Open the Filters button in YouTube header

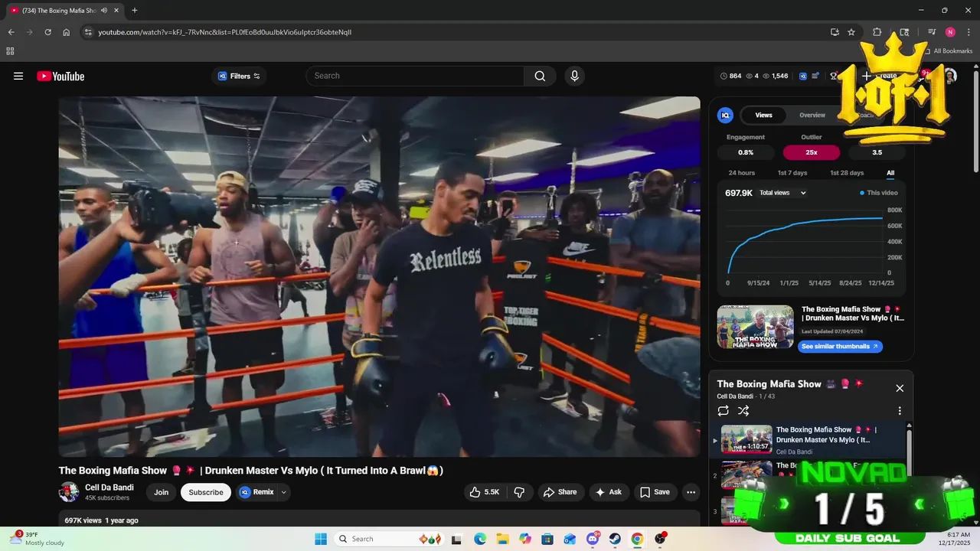(x=239, y=76)
